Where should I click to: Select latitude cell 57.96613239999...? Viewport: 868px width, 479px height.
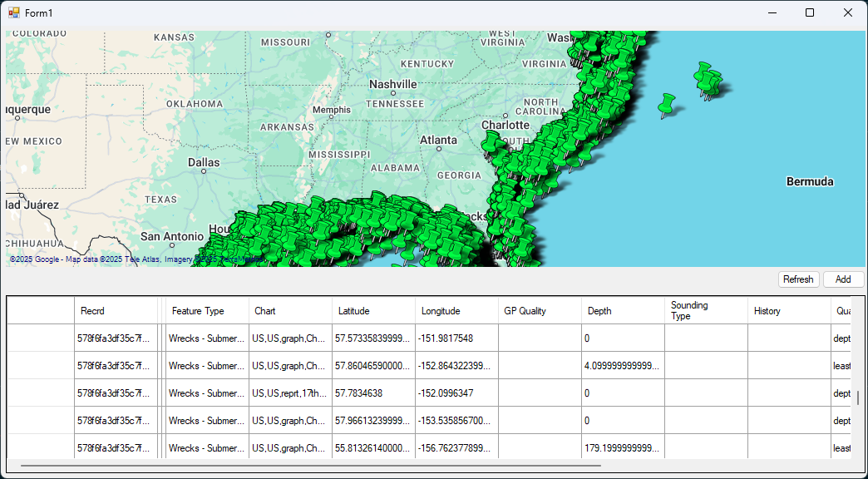373,421
